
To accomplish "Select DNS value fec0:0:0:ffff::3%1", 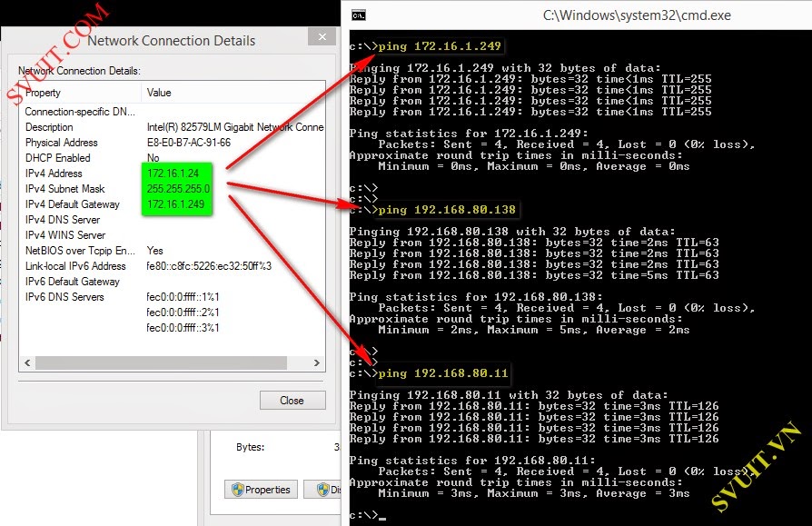I will click(183, 328).
